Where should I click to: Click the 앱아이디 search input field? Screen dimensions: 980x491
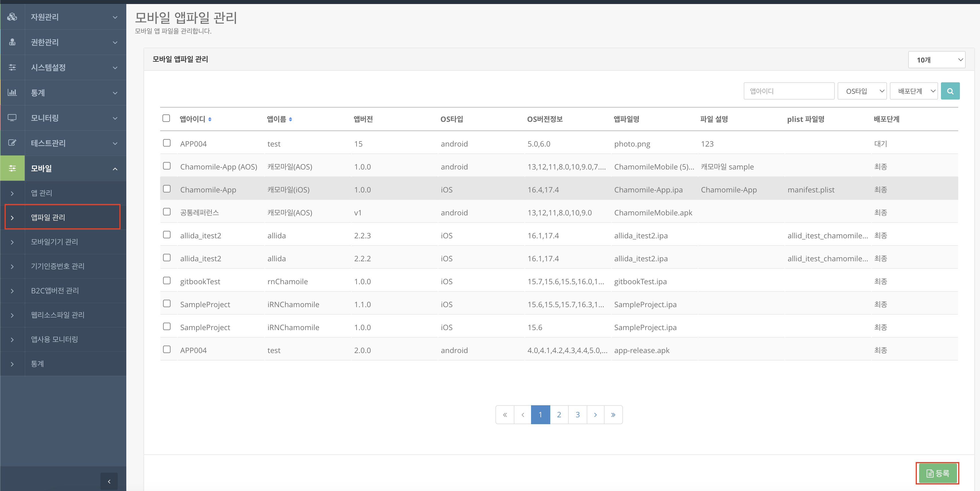click(789, 91)
